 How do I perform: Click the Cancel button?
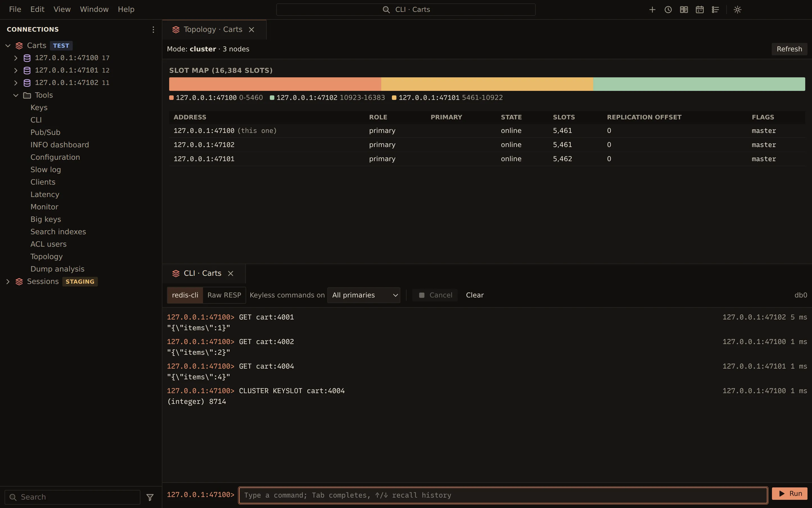click(435, 295)
